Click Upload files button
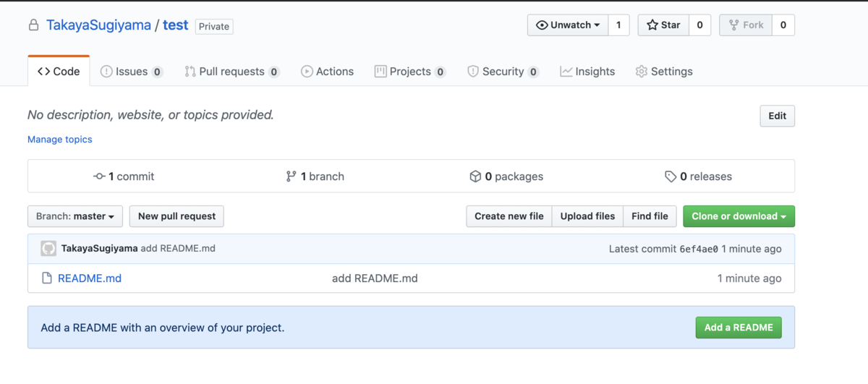 [x=587, y=216]
